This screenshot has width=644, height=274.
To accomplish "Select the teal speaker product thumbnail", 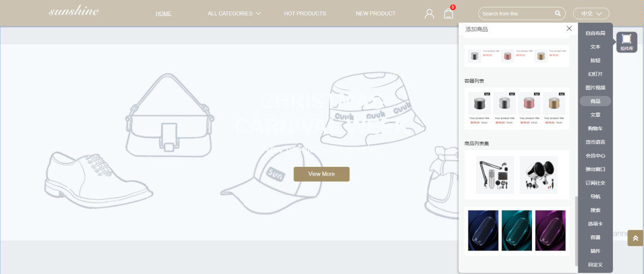I will (x=517, y=230).
